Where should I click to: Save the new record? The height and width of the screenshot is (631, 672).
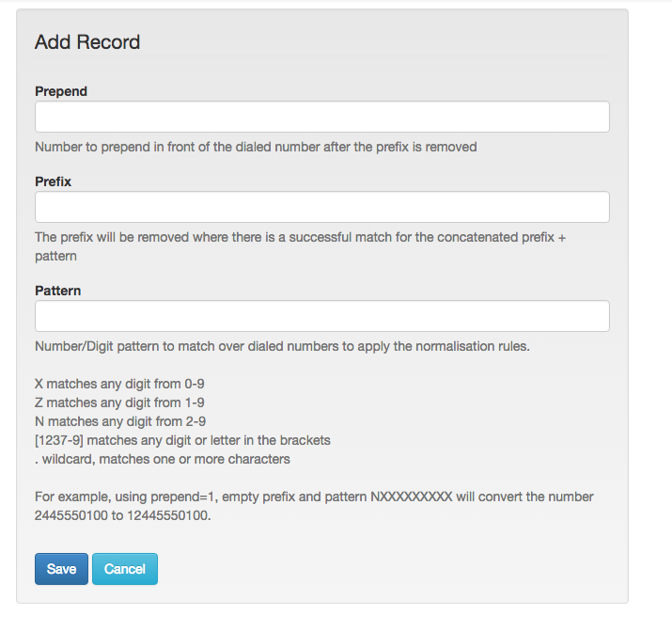coord(61,569)
